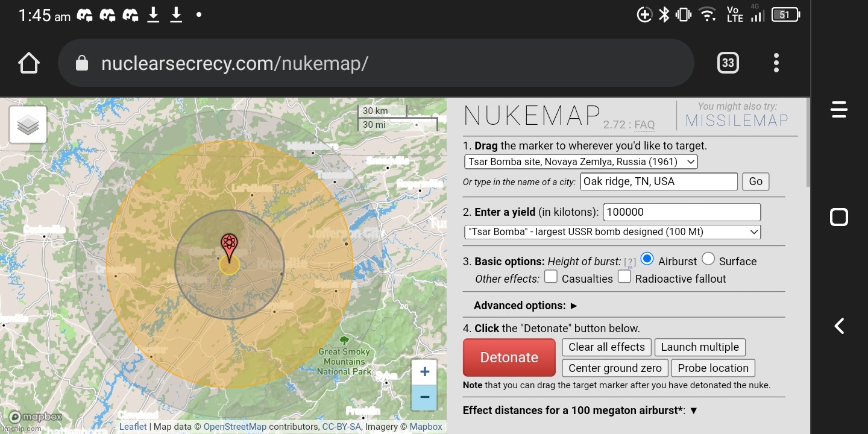The width and height of the screenshot is (868, 434).
Task: Click the yield kilotons input field
Action: pyautogui.click(x=682, y=212)
